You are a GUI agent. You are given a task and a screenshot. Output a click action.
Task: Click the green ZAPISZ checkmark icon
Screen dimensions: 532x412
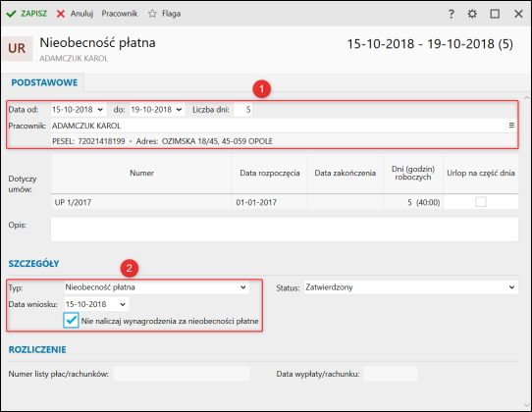point(11,14)
